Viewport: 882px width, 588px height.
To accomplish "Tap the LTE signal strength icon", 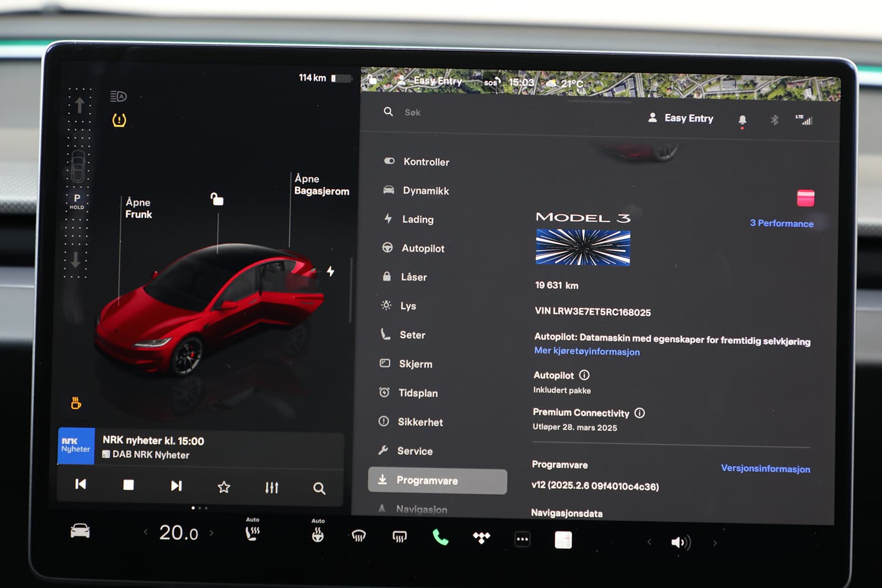I will [x=804, y=120].
